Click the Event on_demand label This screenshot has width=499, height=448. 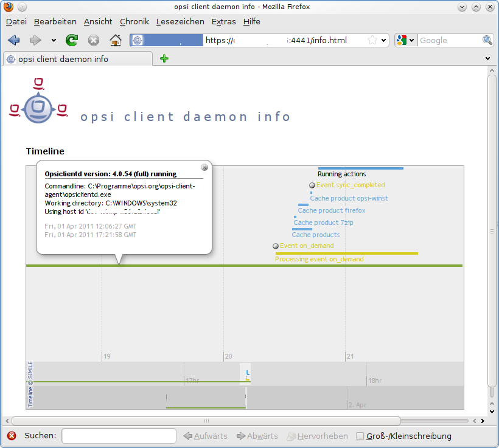pos(307,246)
